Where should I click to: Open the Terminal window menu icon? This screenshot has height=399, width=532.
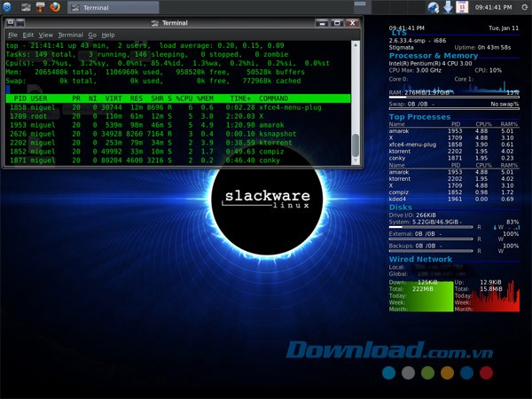[10, 23]
